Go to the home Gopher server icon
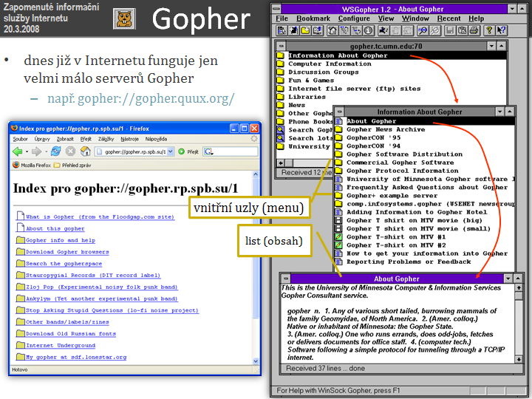Image resolution: width=532 pixels, height=399 pixels. (332, 30)
